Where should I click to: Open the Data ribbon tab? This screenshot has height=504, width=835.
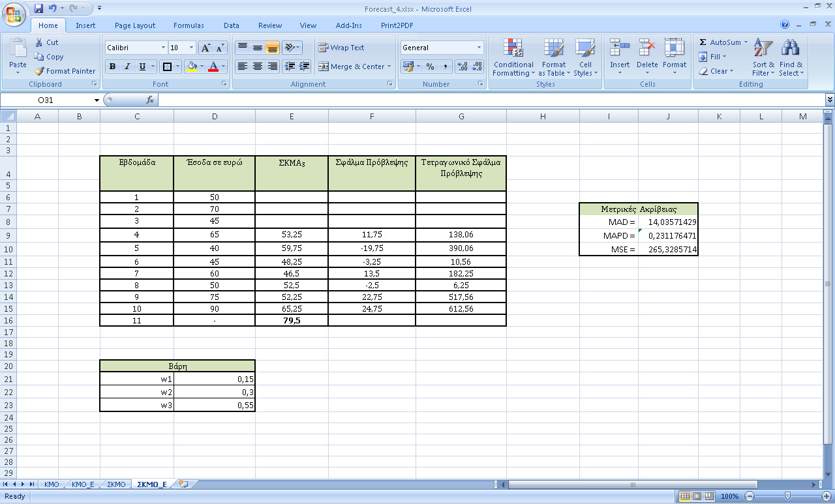[x=232, y=25]
